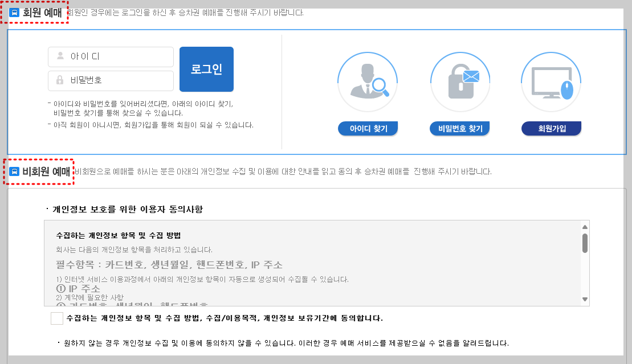Select the circular person-with-magnifier icon above 아이디 찾기
The height and width of the screenshot is (364, 632).
click(368, 81)
